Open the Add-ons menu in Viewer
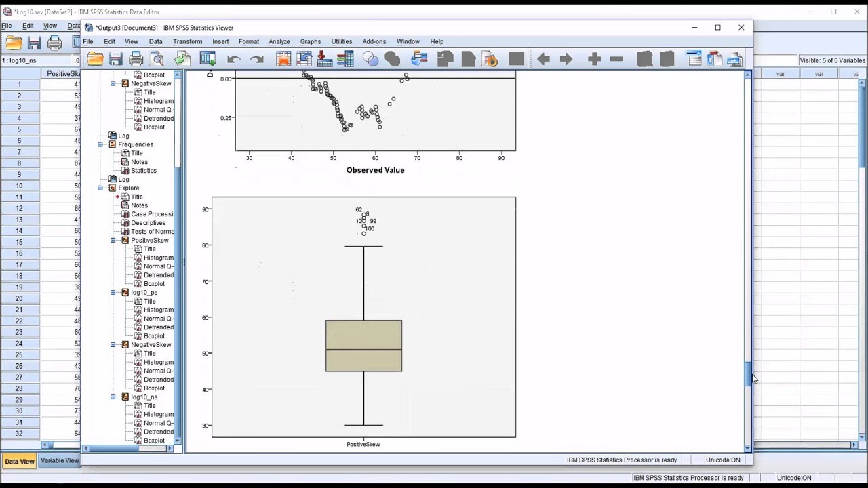The height and width of the screenshot is (488, 868). [x=374, y=41]
